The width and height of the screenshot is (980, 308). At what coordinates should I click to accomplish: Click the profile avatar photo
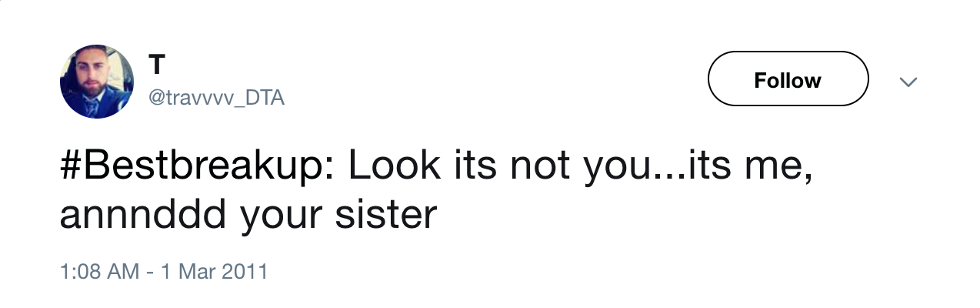pyautogui.click(x=97, y=82)
